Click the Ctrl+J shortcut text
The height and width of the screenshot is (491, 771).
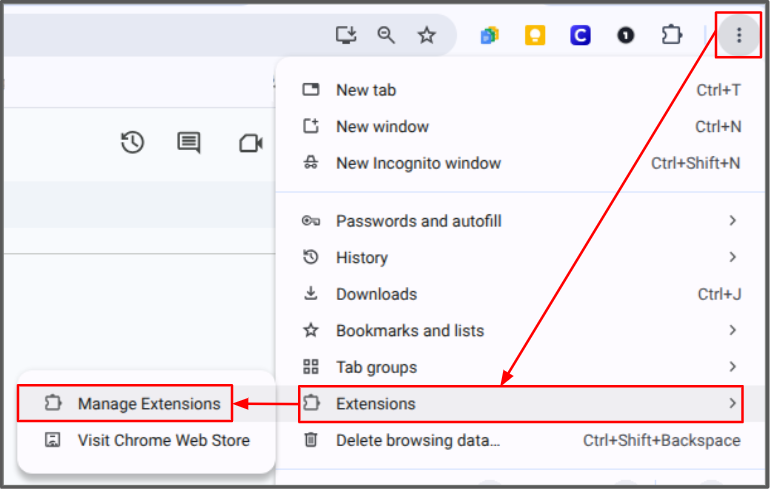tap(719, 294)
